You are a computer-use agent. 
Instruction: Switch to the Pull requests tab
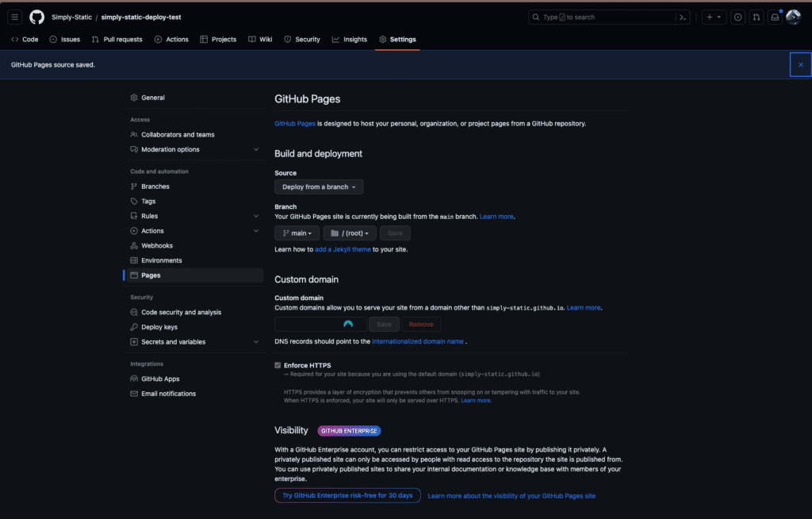117,40
